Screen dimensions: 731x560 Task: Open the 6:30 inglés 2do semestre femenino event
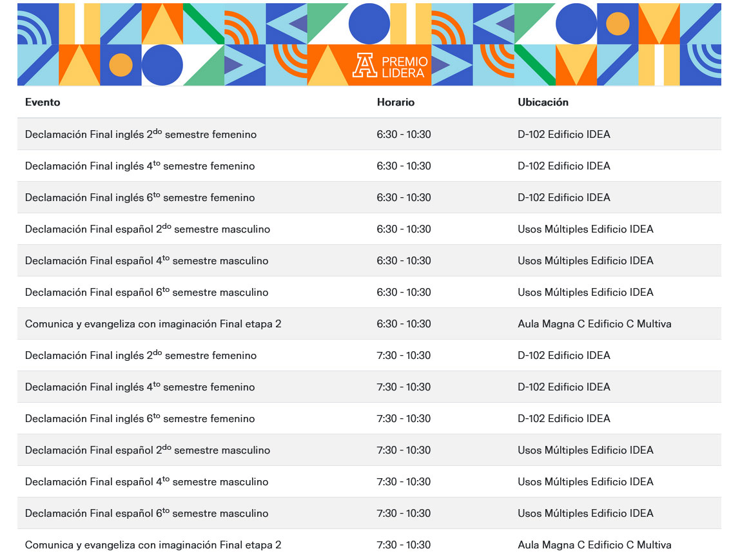pos(141,133)
